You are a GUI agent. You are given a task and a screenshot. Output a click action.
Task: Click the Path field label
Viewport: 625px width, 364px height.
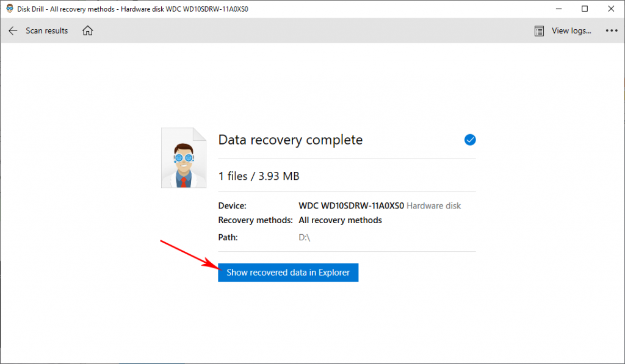pos(227,237)
